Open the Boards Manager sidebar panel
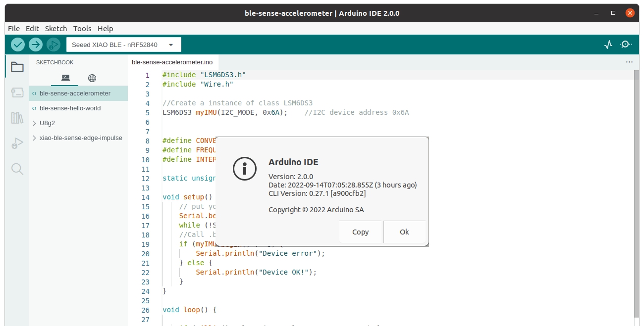 click(x=17, y=93)
